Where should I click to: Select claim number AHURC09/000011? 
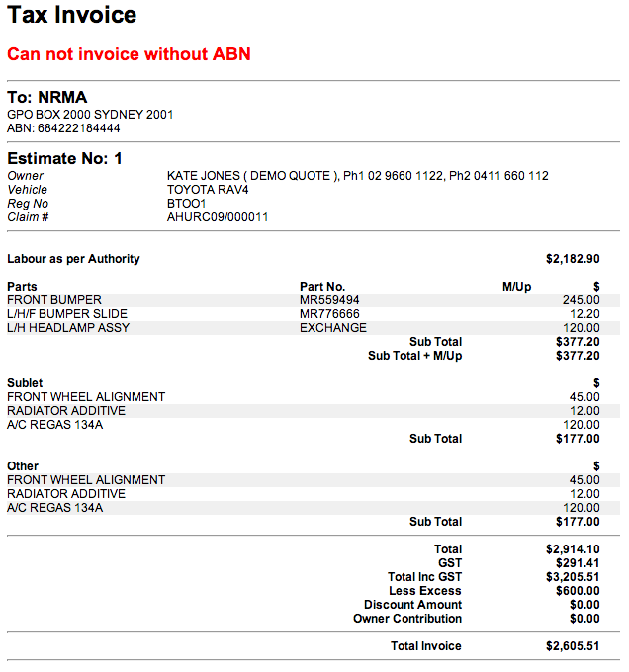point(218,217)
